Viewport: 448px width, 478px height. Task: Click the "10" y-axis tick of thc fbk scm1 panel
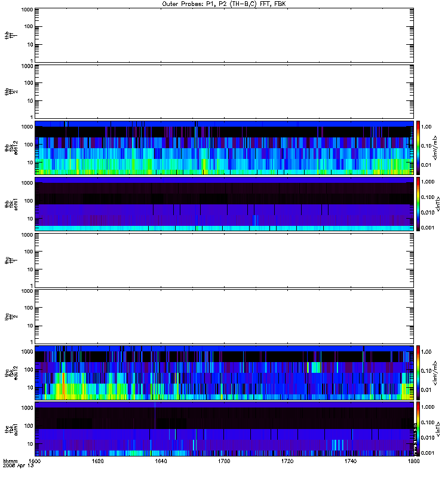tap(30, 444)
